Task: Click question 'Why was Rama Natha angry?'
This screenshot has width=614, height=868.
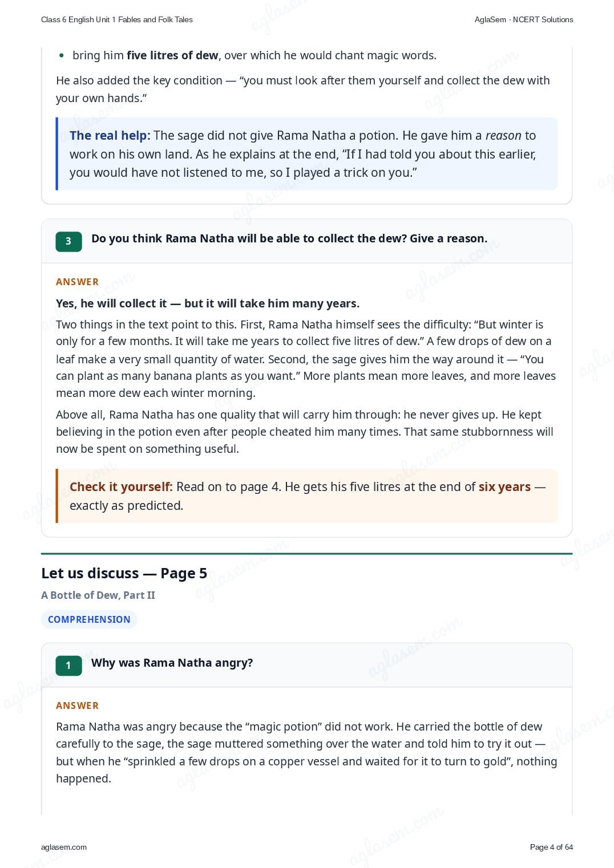Action: 172,663
